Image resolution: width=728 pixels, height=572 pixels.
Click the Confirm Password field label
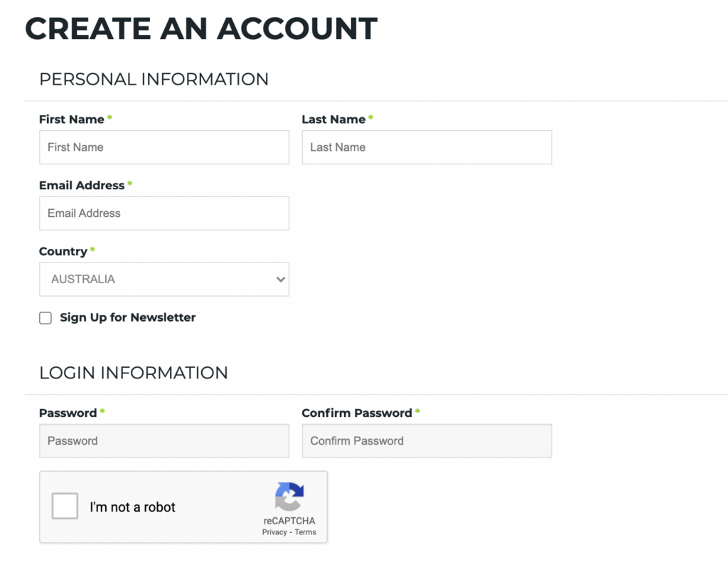coord(357,413)
